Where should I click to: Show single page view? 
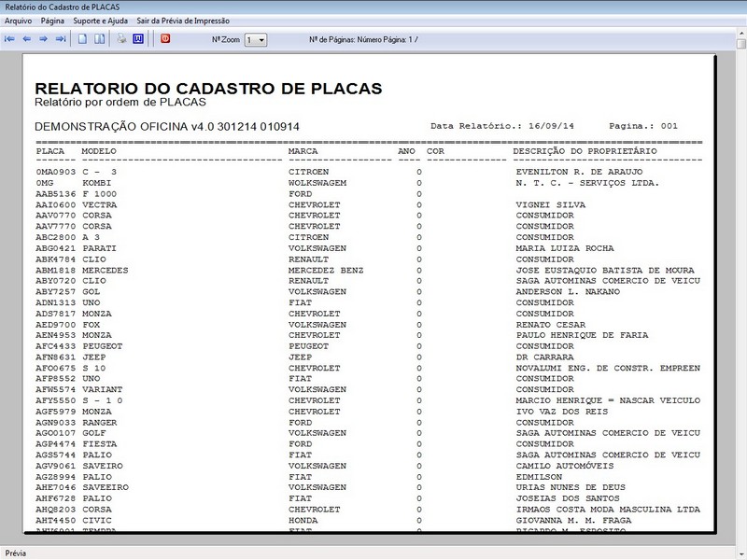[x=82, y=39]
